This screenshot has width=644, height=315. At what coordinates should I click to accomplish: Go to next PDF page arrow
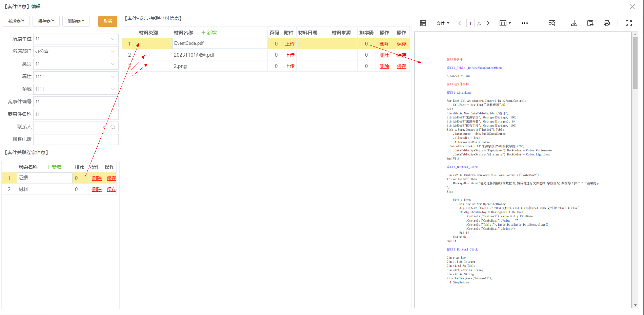coord(488,23)
